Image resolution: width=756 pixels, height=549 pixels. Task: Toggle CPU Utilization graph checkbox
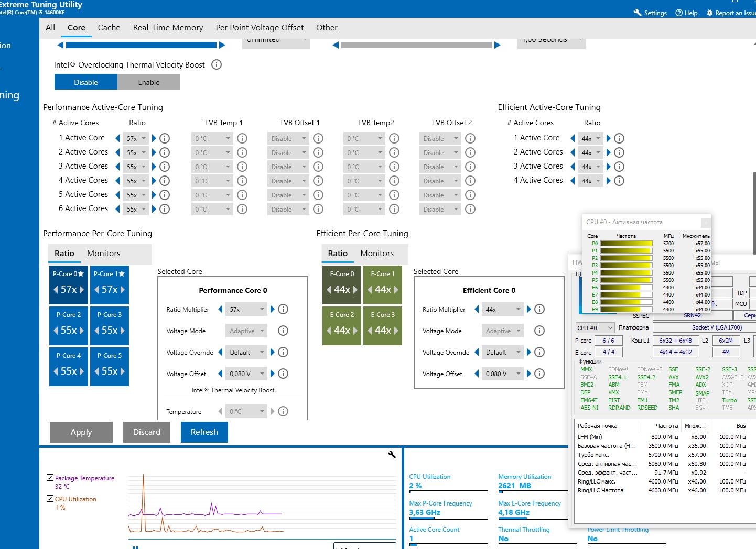point(50,499)
